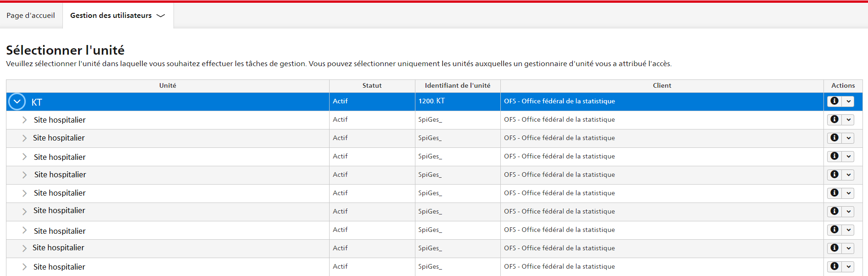This screenshot has height=276, width=868.
Task: Expand the first Site hospitalier row
Action: pyautogui.click(x=24, y=120)
